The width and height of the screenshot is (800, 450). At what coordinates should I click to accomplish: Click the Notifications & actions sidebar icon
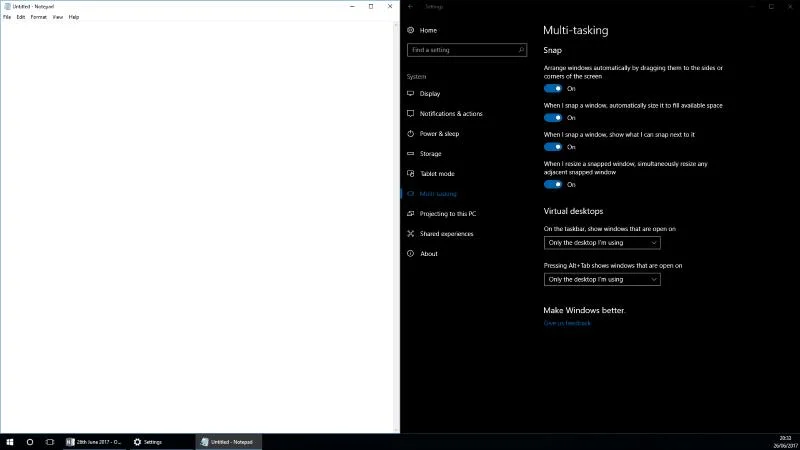tap(410, 113)
